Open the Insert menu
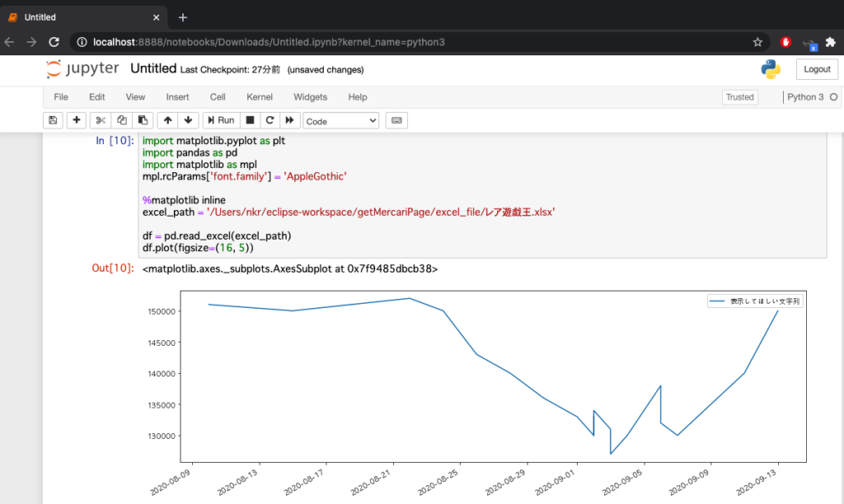The height and width of the screenshot is (504, 844). point(178,97)
